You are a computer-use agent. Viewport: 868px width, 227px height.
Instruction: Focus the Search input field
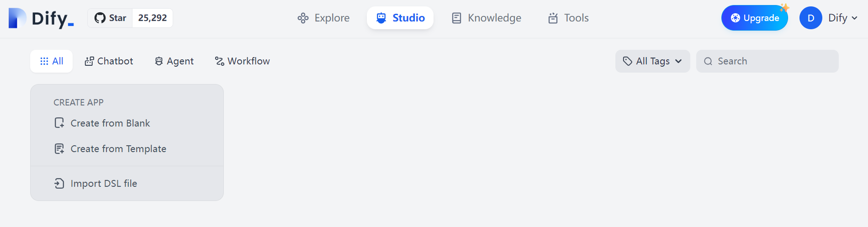click(767, 61)
